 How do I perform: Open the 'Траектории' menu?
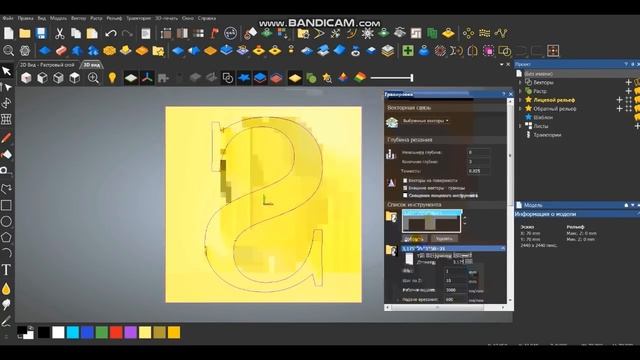point(138,18)
